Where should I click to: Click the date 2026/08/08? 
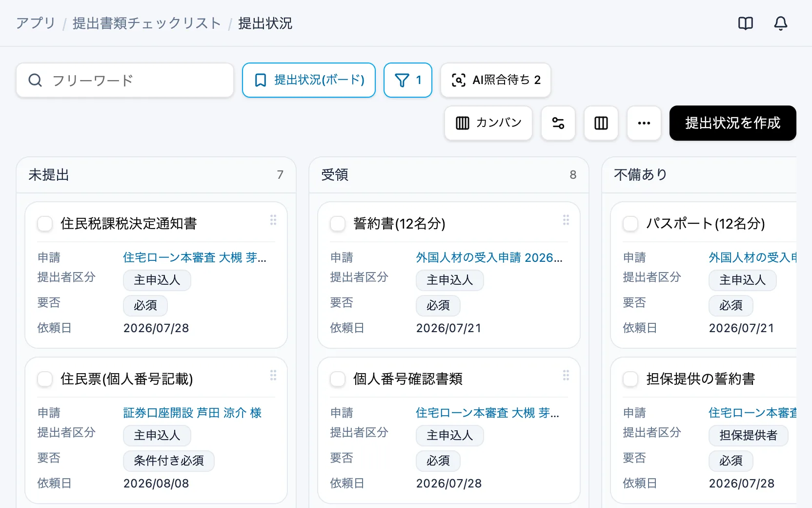156,484
